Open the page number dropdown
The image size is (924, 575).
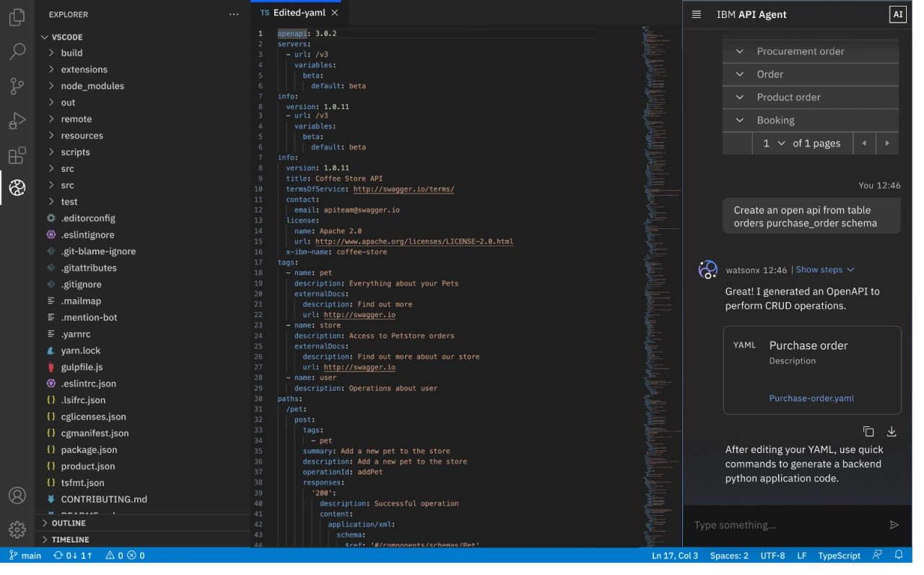(x=773, y=143)
